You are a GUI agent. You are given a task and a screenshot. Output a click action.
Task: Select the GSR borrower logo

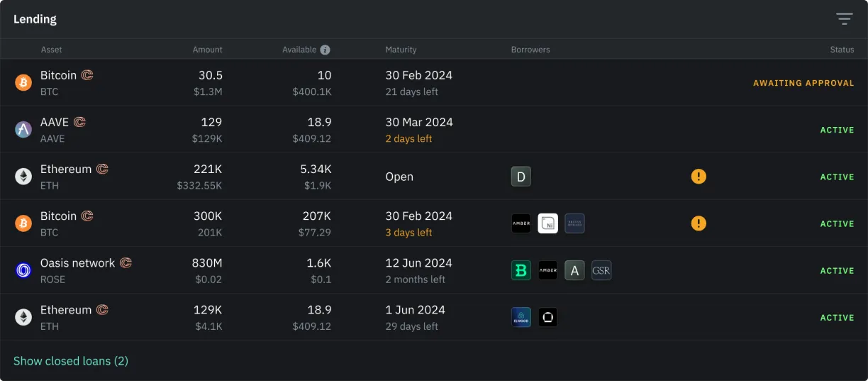pyautogui.click(x=601, y=270)
